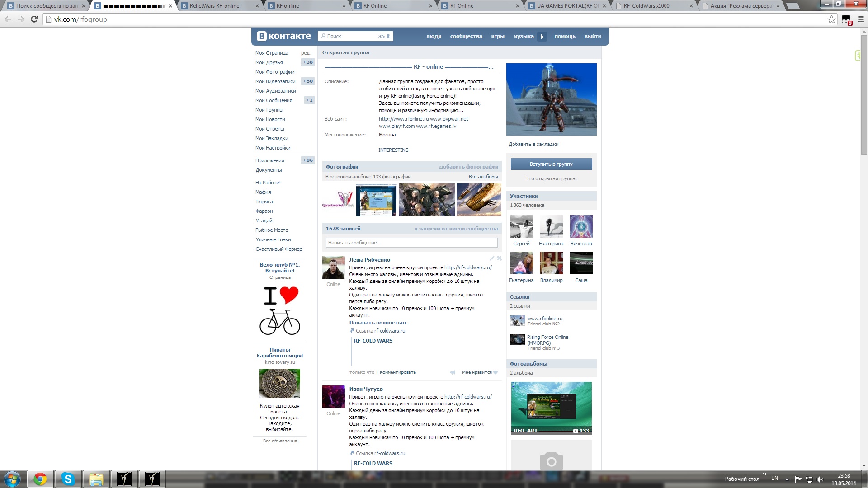Open member Саша avatar
Screen dimensions: 868x488
coord(581,263)
